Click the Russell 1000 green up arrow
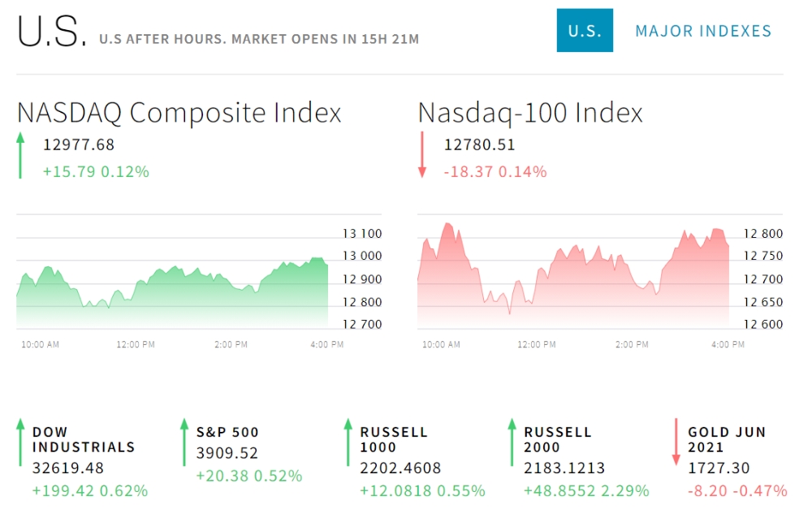The image size is (812, 509). (348, 442)
